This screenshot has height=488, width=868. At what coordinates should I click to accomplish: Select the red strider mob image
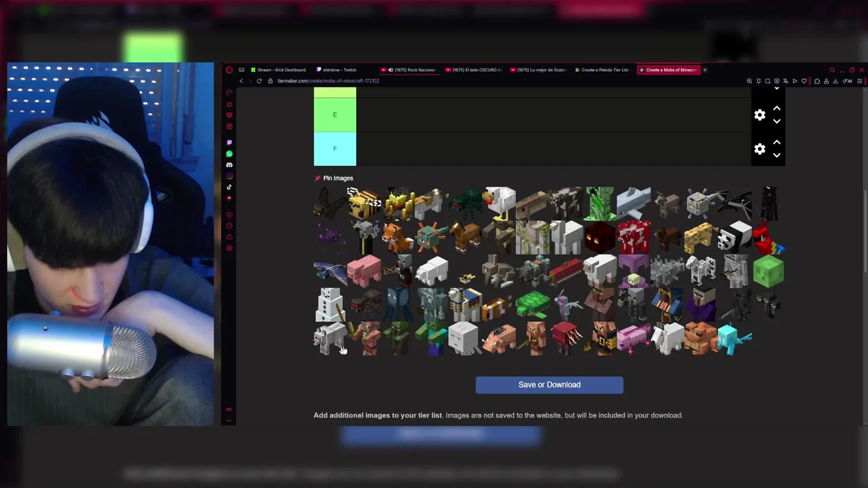tap(567, 339)
